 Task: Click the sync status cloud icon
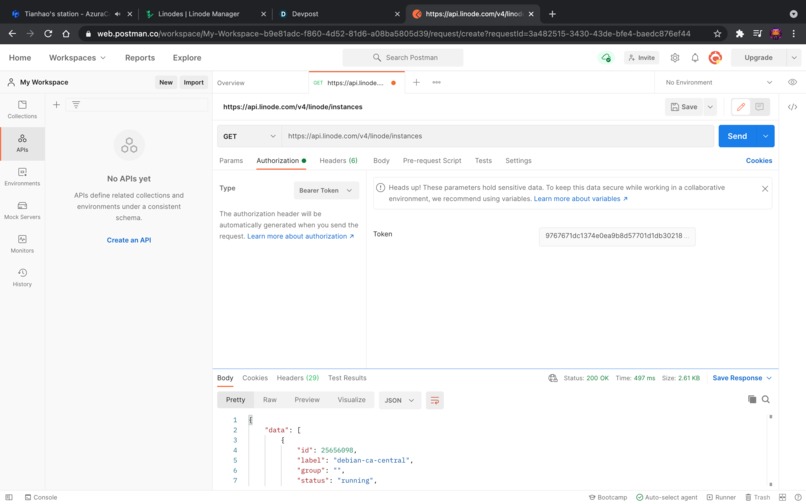click(607, 58)
